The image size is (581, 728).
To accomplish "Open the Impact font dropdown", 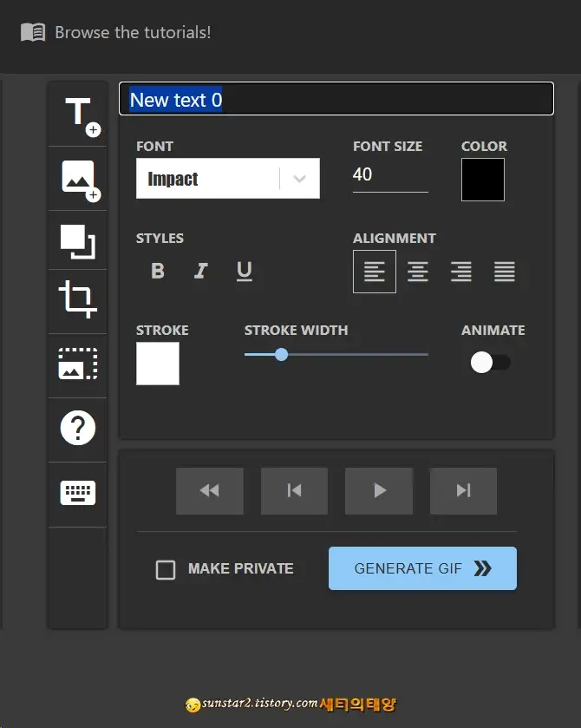I will tap(228, 178).
